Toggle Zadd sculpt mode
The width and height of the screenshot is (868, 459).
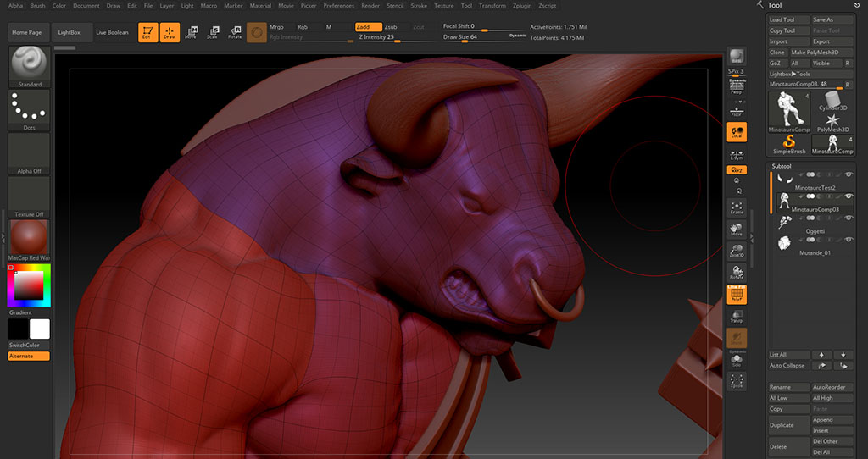click(368, 27)
